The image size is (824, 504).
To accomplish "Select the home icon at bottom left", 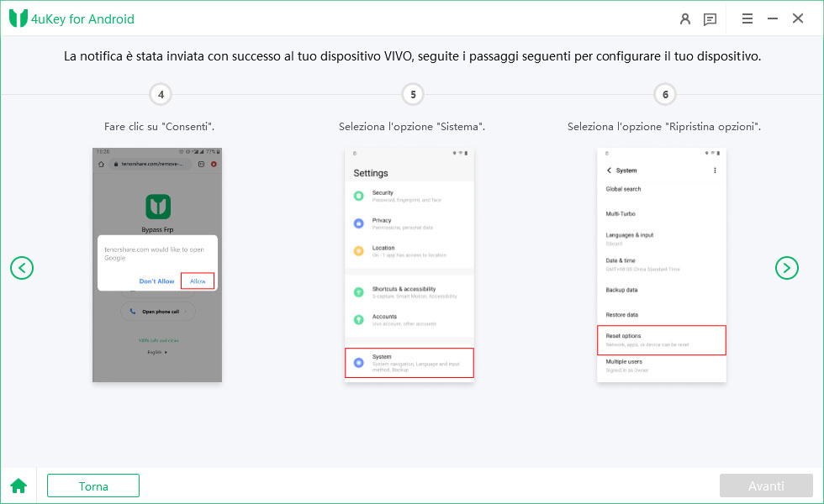I will (x=18, y=486).
